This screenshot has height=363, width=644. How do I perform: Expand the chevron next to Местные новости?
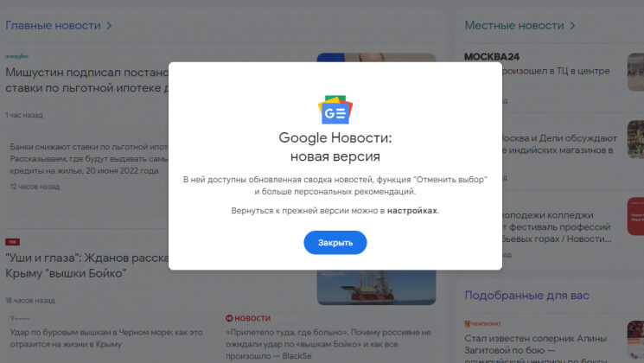coord(572,25)
